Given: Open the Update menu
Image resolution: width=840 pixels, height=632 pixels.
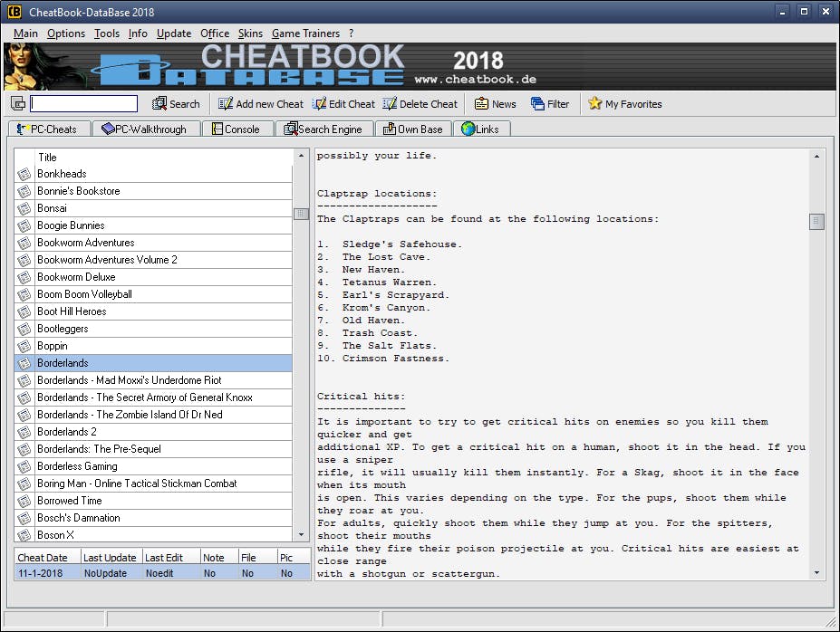Looking at the screenshot, I should (174, 34).
